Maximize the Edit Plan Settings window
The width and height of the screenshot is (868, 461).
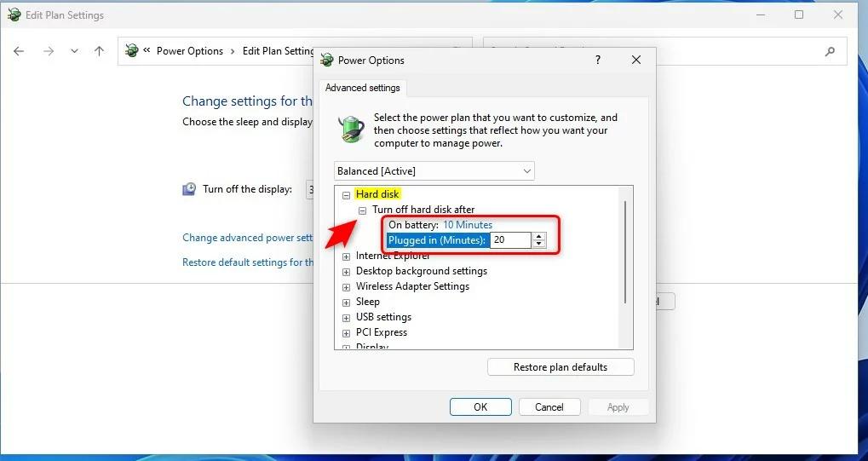pyautogui.click(x=799, y=15)
